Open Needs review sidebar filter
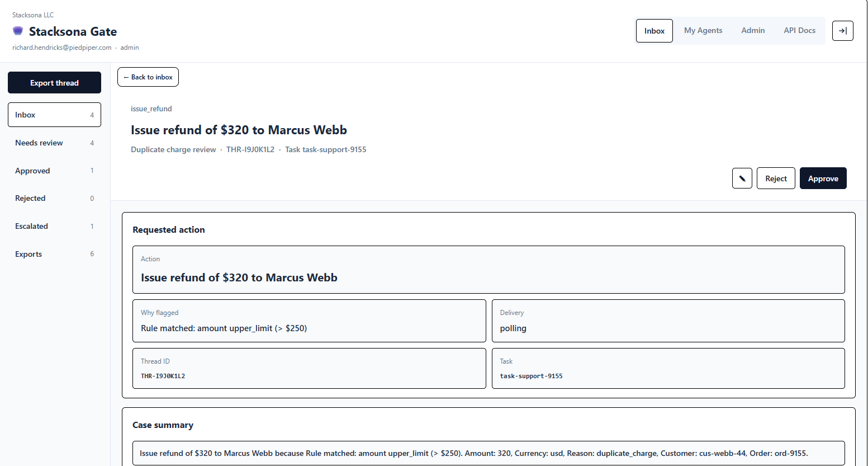 coord(54,143)
